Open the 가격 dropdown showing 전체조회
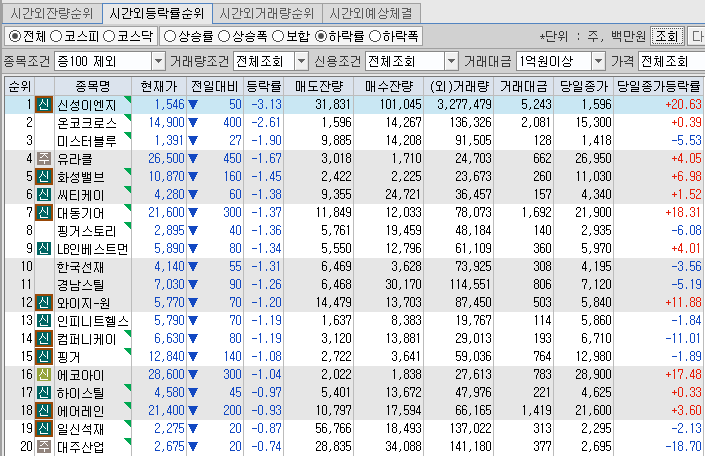Image resolution: width=705 pixels, height=456 pixels. click(672, 61)
